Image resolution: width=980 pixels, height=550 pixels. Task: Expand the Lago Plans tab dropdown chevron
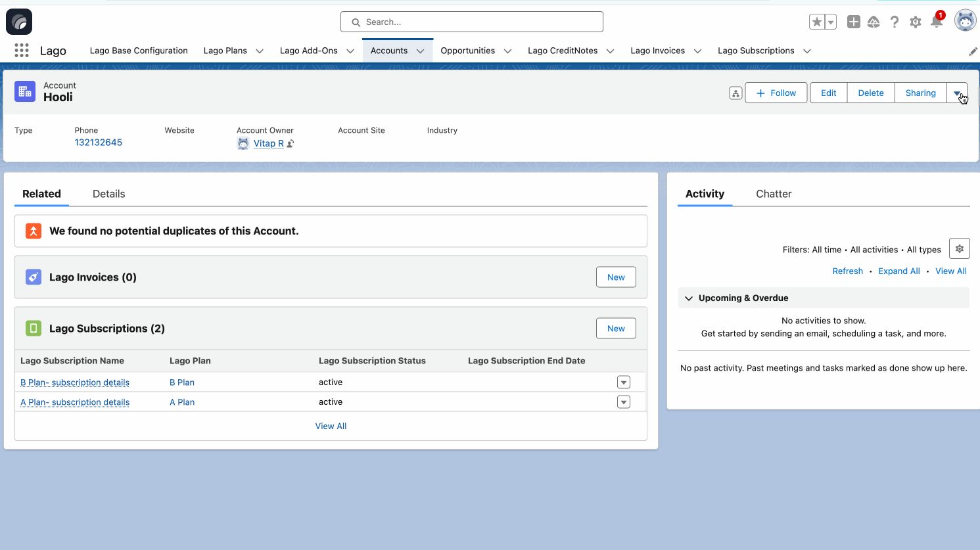coord(260,51)
